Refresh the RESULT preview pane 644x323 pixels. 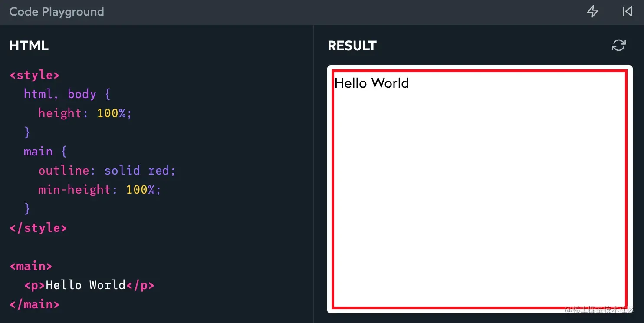tap(619, 45)
